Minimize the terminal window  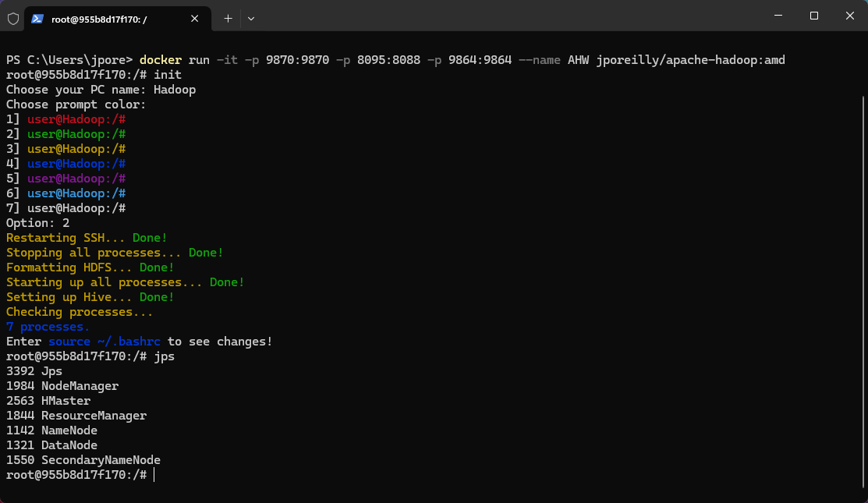pyautogui.click(x=778, y=16)
